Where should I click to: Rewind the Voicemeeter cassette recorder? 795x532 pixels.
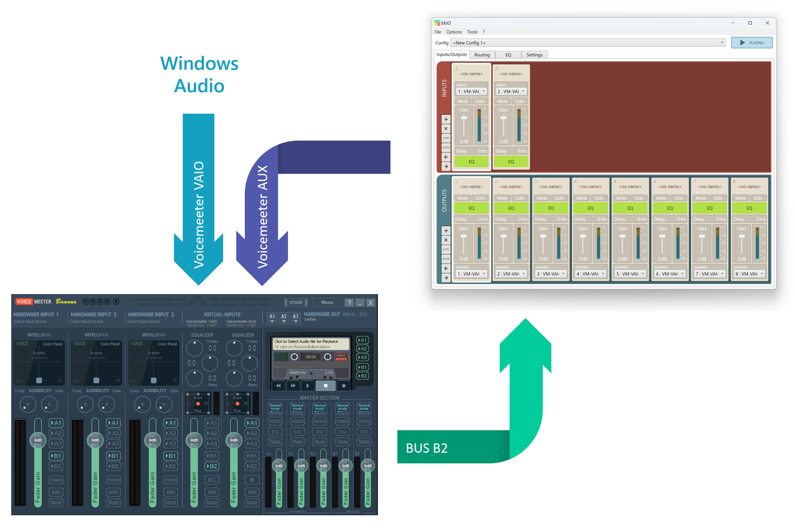tap(278, 385)
